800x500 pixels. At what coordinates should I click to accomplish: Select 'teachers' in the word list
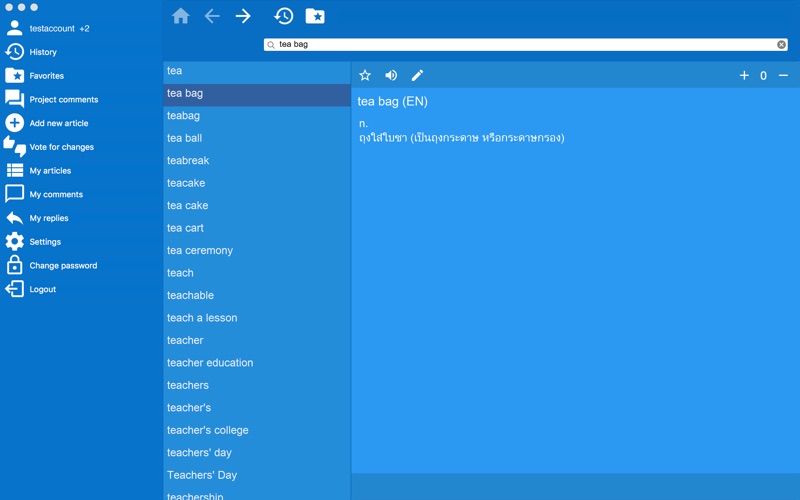click(257, 385)
